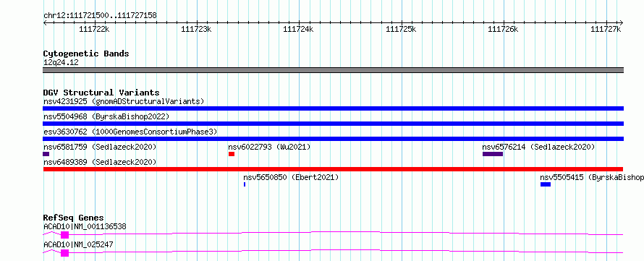Click the 111722k ruler tick label

(94, 29)
